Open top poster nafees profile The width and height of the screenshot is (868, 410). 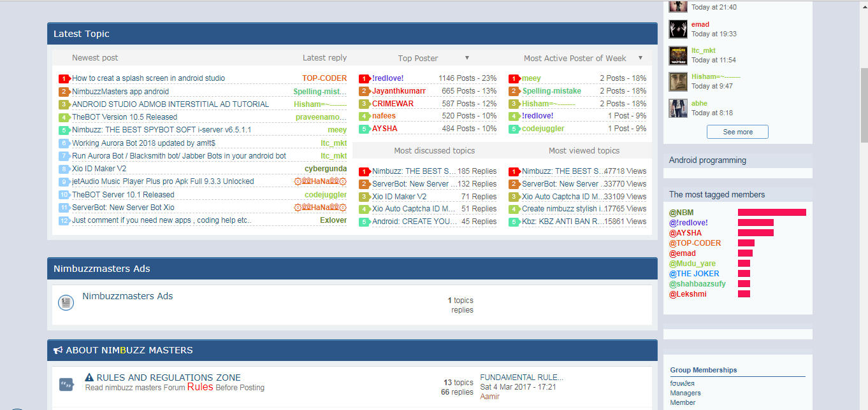(384, 116)
